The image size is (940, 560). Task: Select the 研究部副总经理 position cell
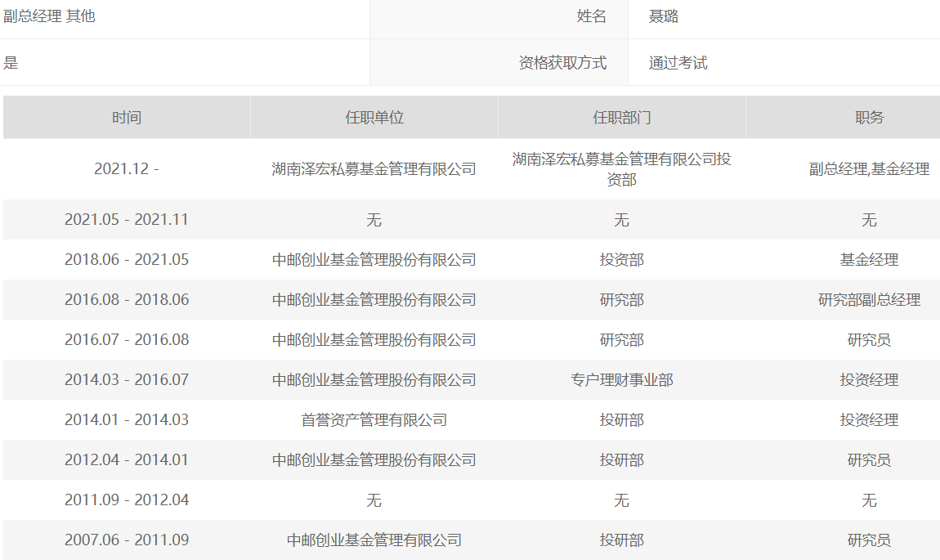869,300
